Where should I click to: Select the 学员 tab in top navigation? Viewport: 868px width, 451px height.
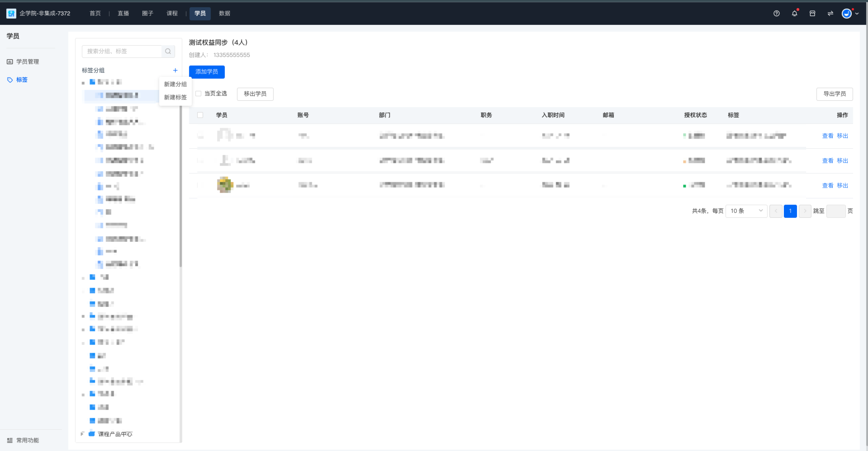click(x=200, y=14)
